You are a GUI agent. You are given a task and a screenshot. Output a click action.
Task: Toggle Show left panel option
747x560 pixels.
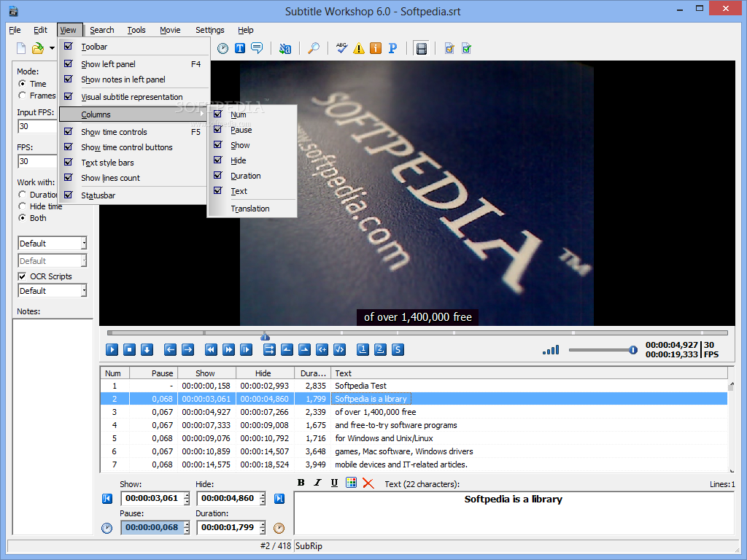point(134,64)
